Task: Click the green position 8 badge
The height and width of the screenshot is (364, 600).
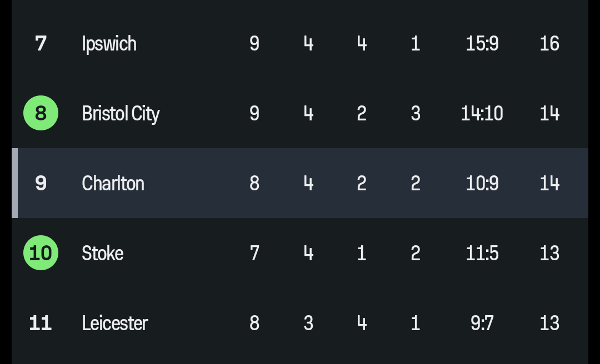Action: coord(41,113)
